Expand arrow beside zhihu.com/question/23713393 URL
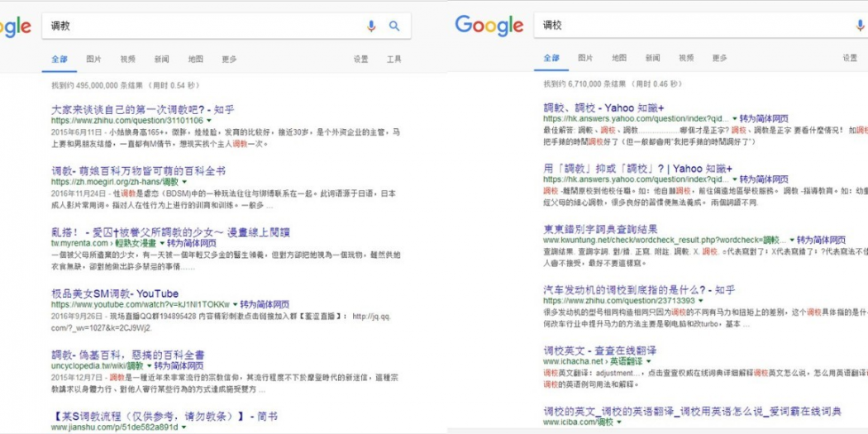868x434 pixels. [x=701, y=301]
